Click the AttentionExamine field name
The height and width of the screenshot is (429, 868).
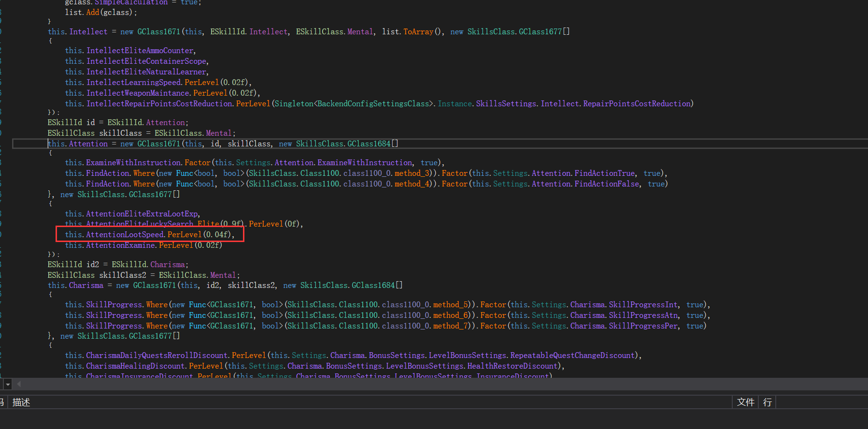120,245
